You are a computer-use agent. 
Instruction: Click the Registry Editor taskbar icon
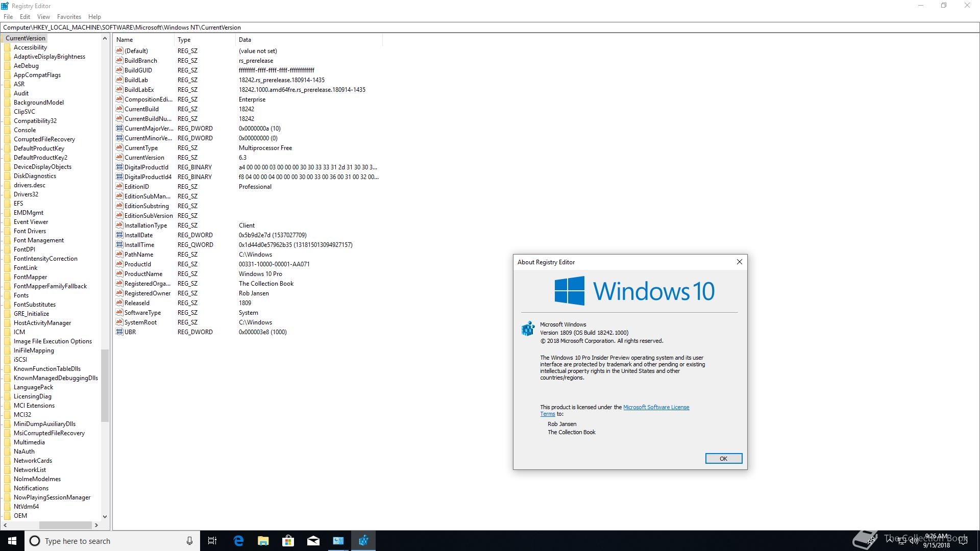363,541
